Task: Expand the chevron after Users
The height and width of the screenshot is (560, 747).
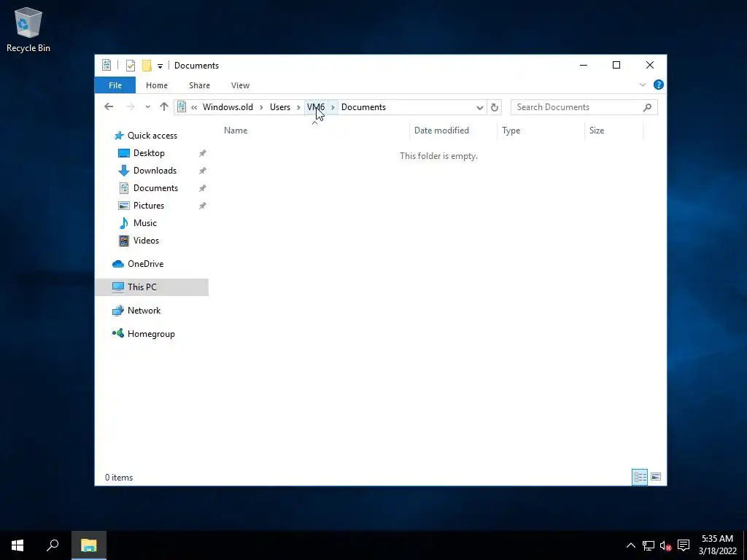Action: coord(298,107)
